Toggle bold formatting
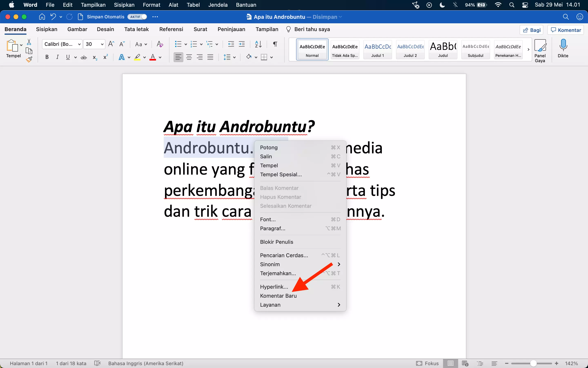This screenshot has width=588, height=368. coord(47,57)
